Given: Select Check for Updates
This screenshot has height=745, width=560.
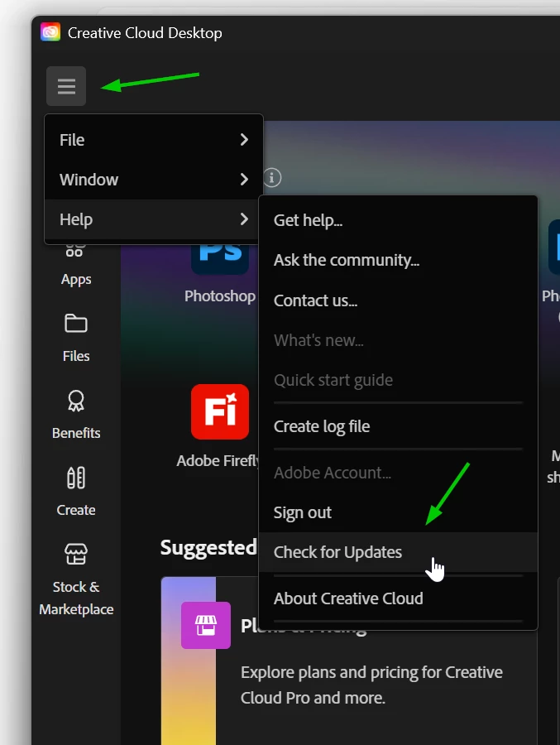Looking at the screenshot, I should coord(398,552).
